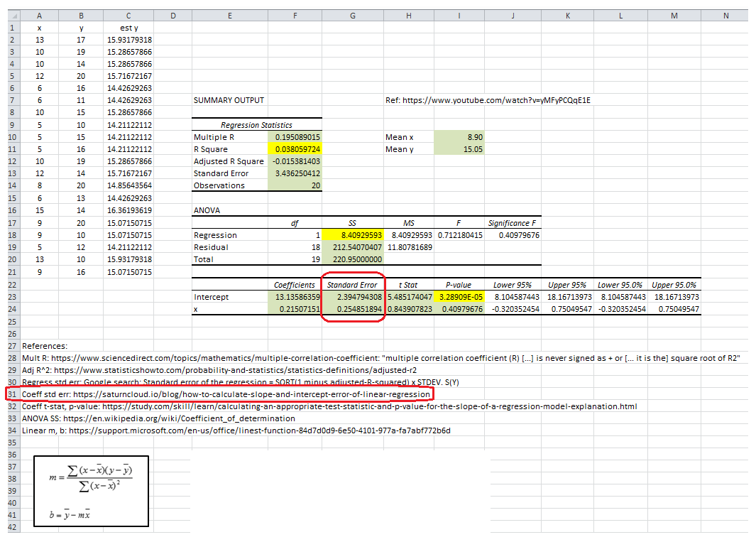Screen dimensions: 756x542
Task: Click x standard error 0.254851894
Action: [353, 309]
